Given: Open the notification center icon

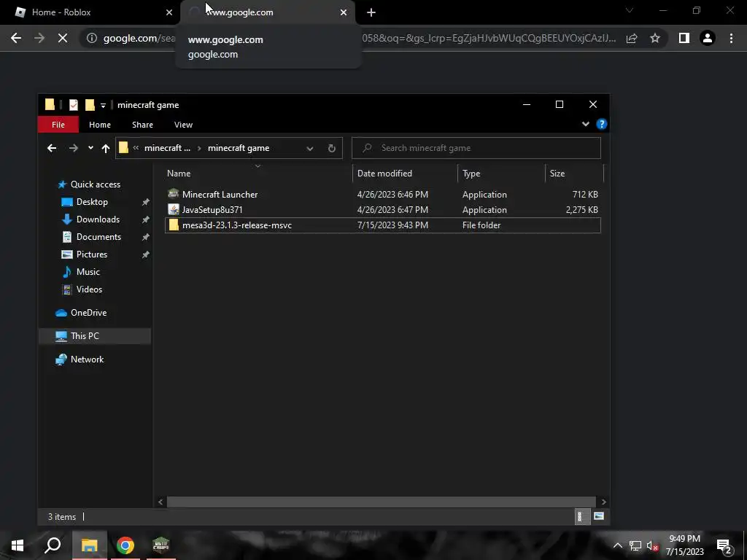Looking at the screenshot, I should [x=724, y=545].
